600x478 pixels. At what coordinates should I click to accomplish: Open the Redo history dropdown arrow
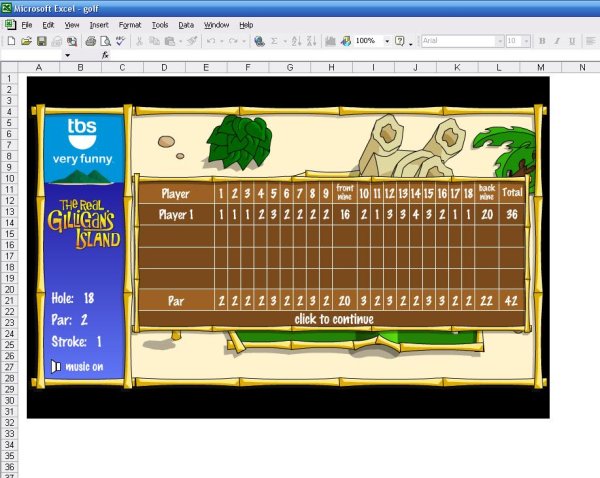pyautogui.click(x=244, y=41)
